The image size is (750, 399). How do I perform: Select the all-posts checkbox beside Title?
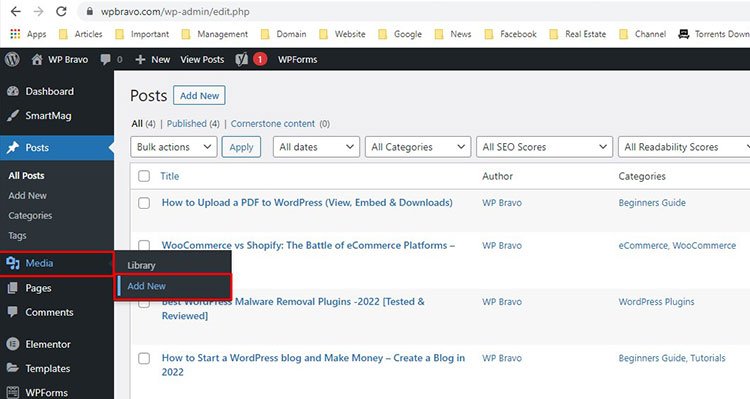click(144, 176)
